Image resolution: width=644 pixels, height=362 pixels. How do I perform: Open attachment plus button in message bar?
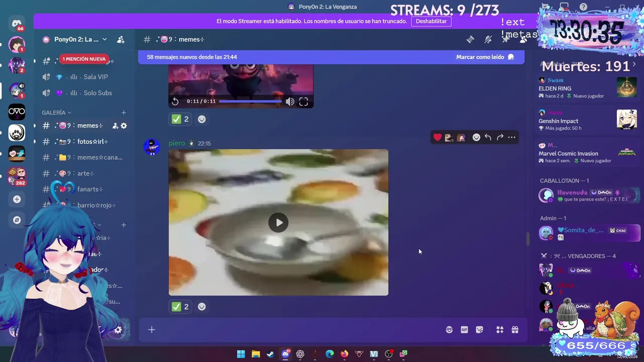click(x=151, y=330)
